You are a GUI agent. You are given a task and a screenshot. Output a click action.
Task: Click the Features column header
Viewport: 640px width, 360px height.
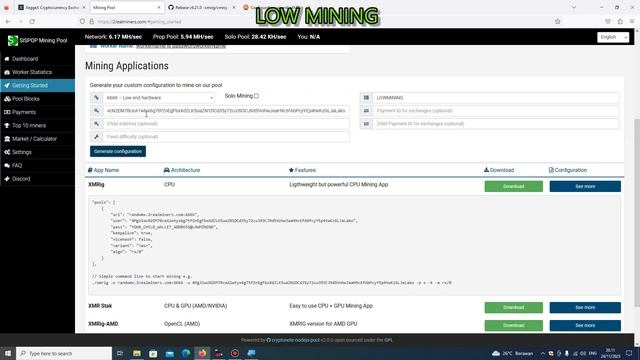coord(302,170)
